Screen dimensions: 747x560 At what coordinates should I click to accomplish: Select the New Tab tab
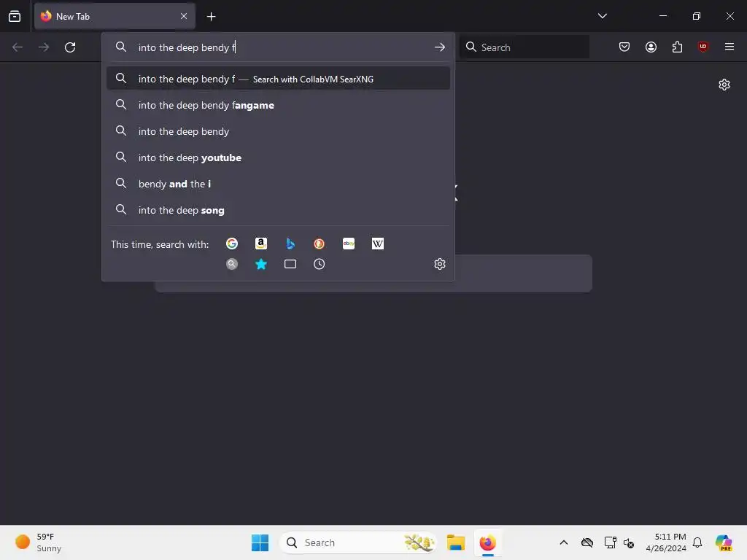[115, 17]
